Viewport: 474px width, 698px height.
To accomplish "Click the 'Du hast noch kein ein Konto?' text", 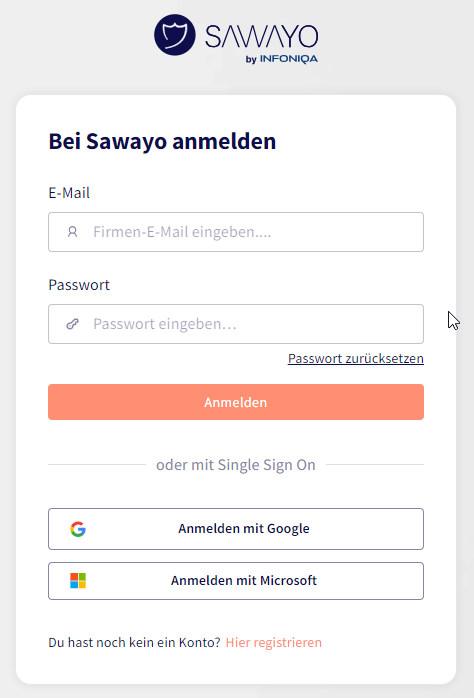I will (134, 642).
